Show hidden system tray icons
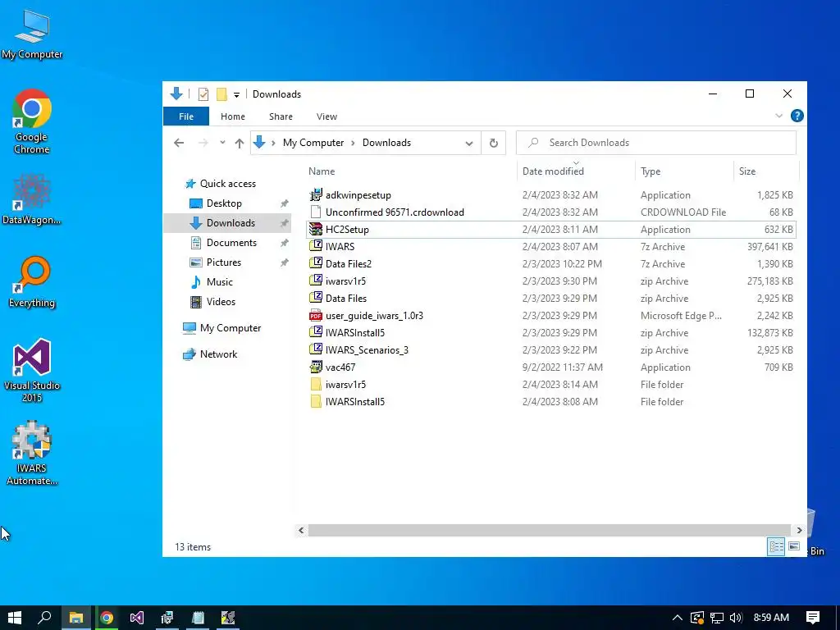840x630 pixels. tap(677, 618)
